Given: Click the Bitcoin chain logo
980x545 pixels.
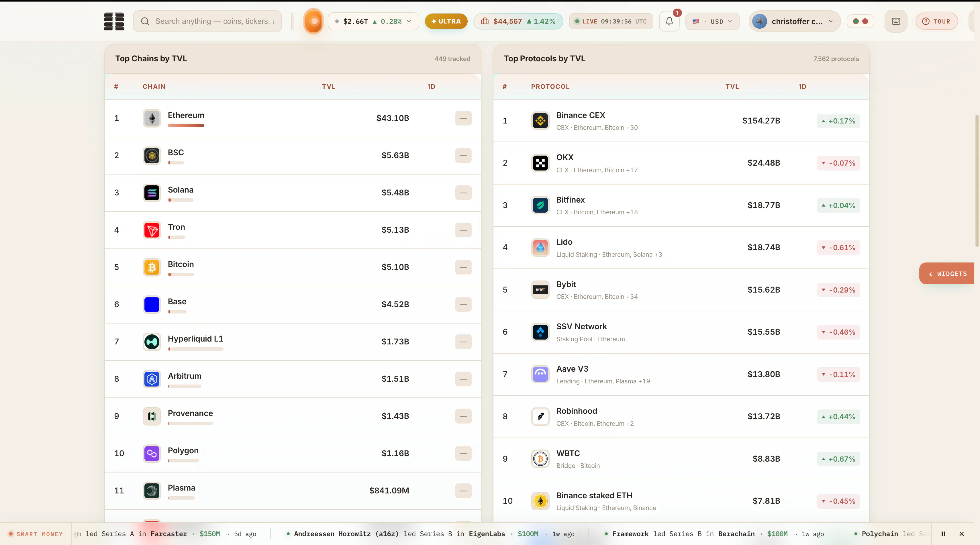Looking at the screenshot, I should tap(152, 267).
